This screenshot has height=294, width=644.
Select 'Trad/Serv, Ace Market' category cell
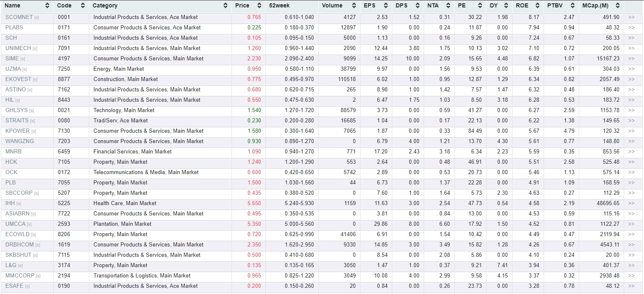120,121
